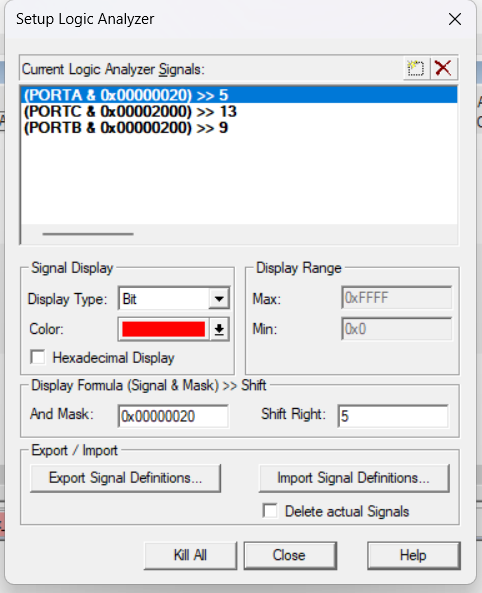Click the Kill All button
The height and width of the screenshot is (593, 482).
coord(190,555)
